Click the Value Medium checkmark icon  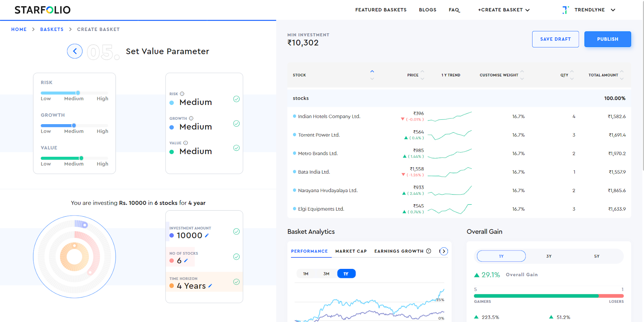click(x=237, y=148)
